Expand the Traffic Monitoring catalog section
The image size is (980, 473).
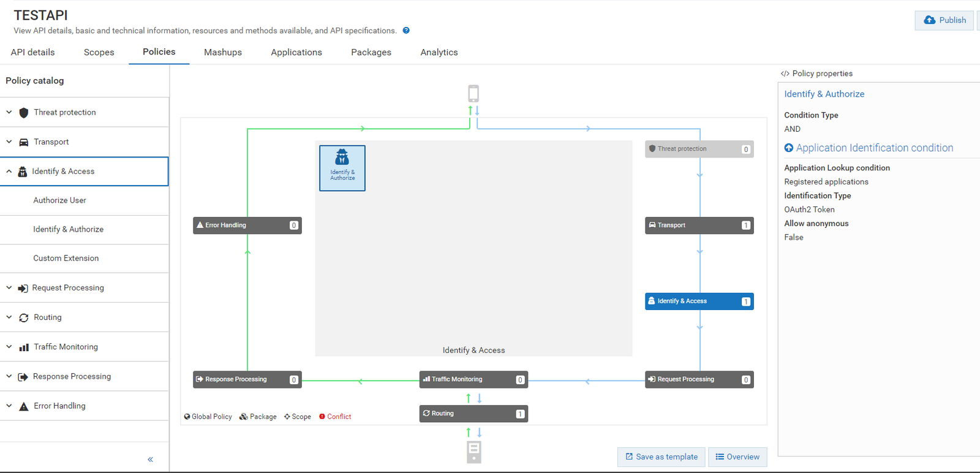pyautogui.click(x=9, y=347)
